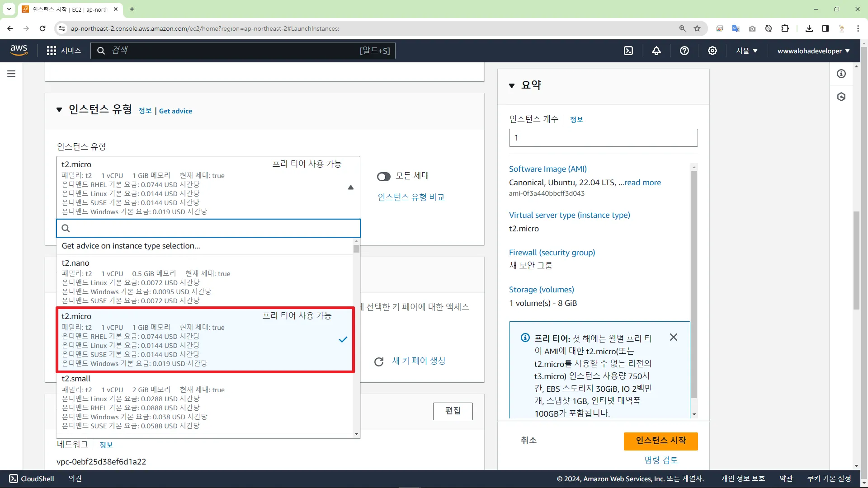
Task: Open the wwwalohadeveloper account menu
Action: pyautogui.click(x=813, y=51)
